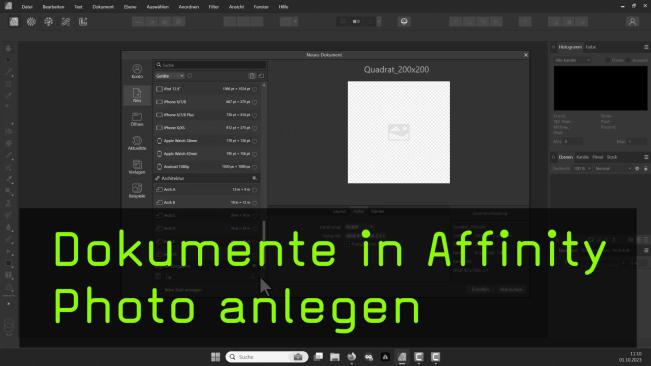Open the Geräte preset category dropdown
Image resolution: width=651 pixels, height=366 pixels.
click(169, 76)
